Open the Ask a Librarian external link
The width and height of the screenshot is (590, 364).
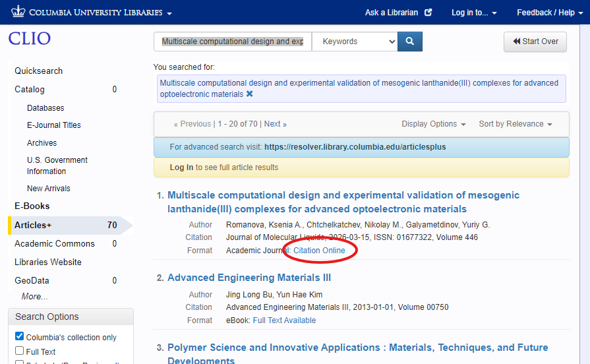point(398,13)
